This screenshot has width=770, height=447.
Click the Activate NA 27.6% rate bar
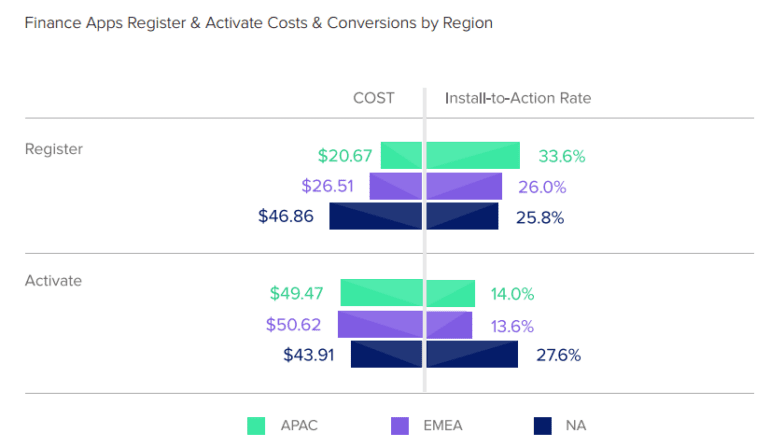pyautogui.click(x=472, y=354)
